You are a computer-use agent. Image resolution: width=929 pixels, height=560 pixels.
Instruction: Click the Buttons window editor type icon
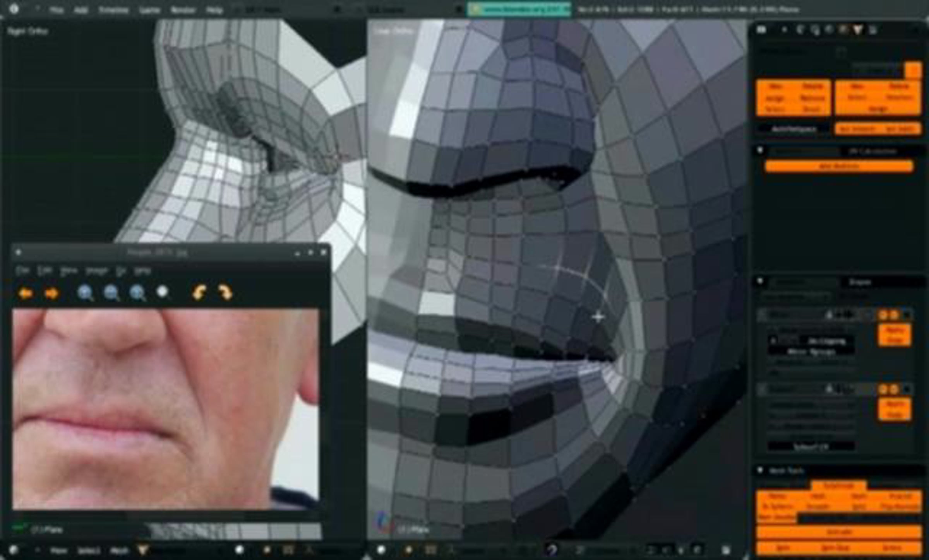pos(761,30)
